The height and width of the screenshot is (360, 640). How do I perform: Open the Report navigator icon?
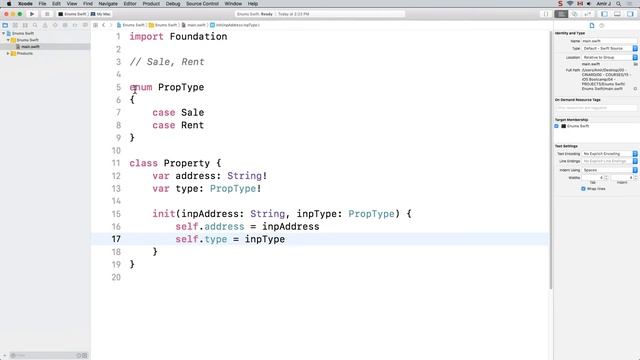coord(85,25)
